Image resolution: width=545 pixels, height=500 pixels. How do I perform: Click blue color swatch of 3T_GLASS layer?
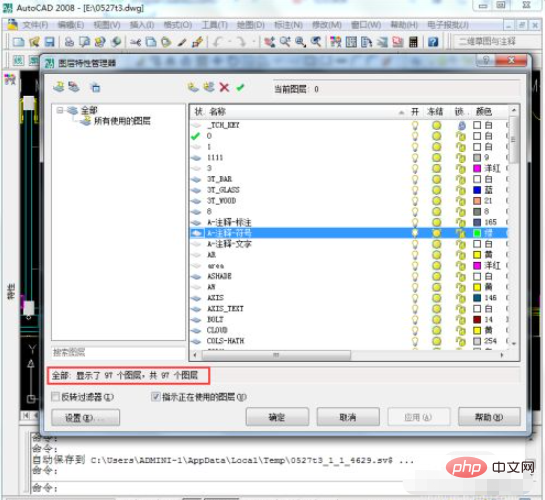477,190
